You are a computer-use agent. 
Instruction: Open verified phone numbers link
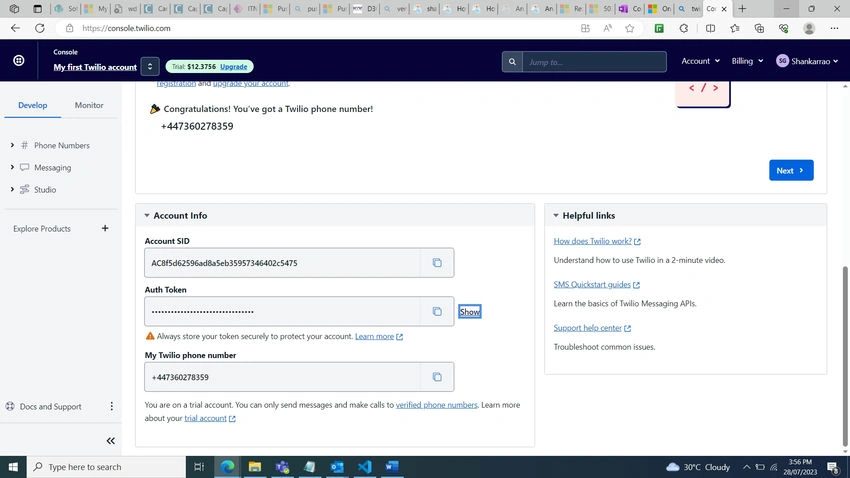[436, 405]
